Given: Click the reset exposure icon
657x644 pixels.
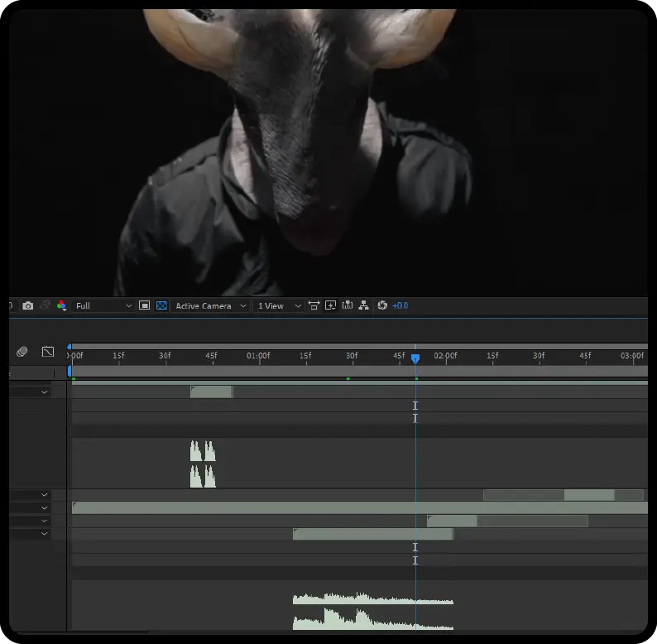Looking at the screenshot, I should (381, 305).
